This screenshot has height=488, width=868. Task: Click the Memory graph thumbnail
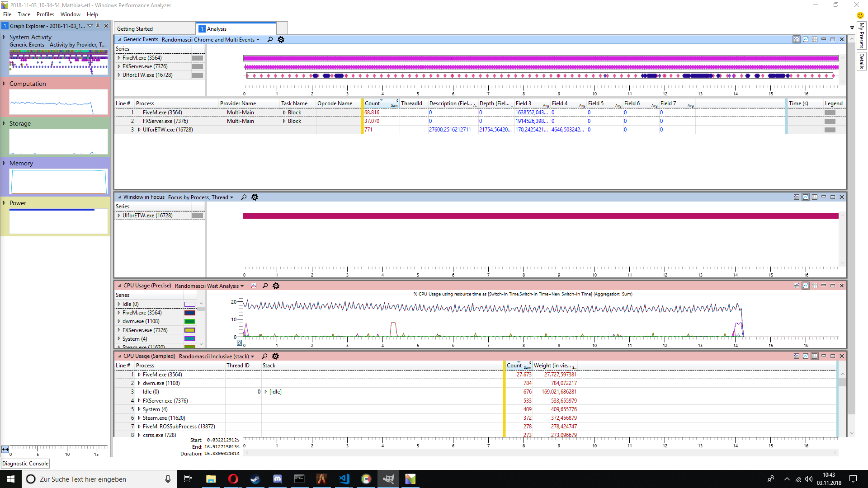[x=58, y=182]
